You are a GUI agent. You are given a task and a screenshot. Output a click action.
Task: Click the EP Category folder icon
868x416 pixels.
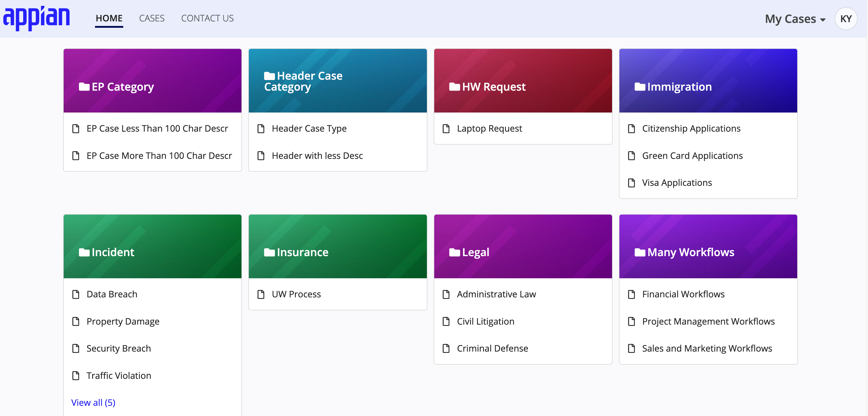84,87
